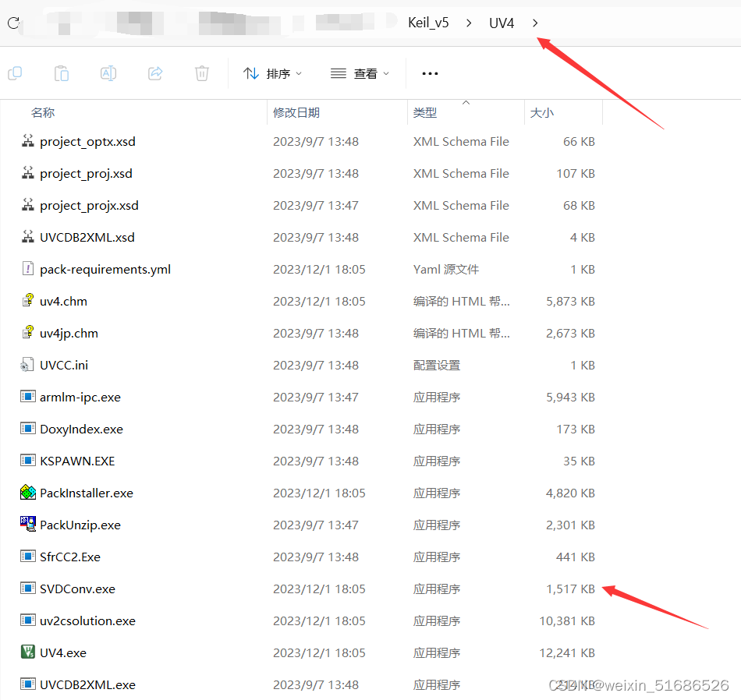Expand the chevron after Keil_v5 breadcrumb
Image resolution: width=741 pixels, height=700 pixels.
pyautogui.click(x=469, y=23)
